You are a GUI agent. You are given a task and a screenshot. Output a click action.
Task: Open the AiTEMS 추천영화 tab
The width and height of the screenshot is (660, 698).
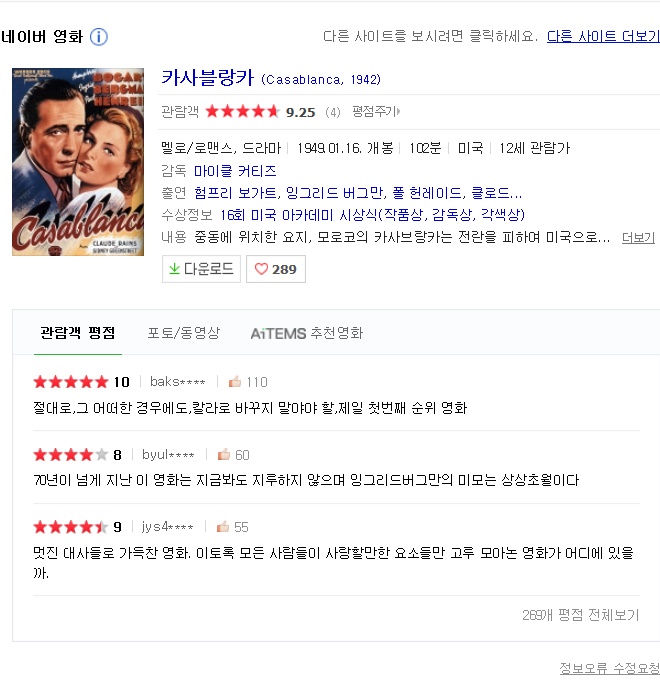coord(307,333)
